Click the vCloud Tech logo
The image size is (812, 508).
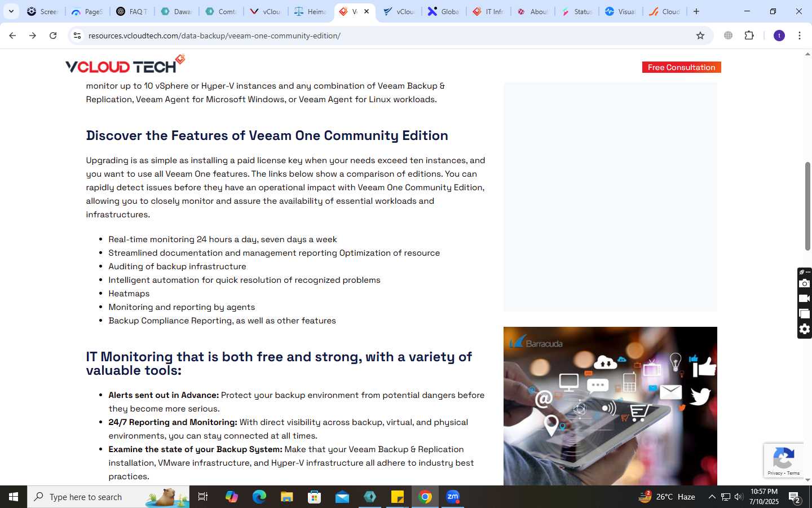tap(125, 64)
